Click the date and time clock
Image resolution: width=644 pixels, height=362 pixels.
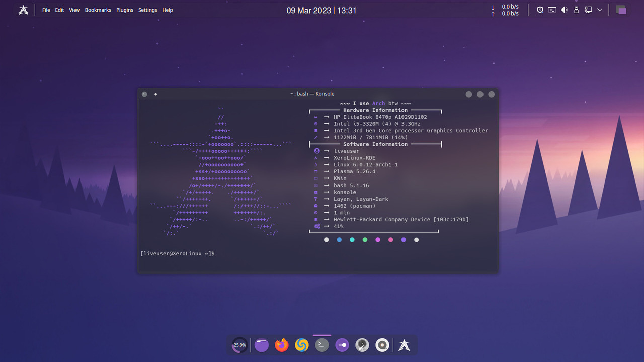click(x=321, y=10)
